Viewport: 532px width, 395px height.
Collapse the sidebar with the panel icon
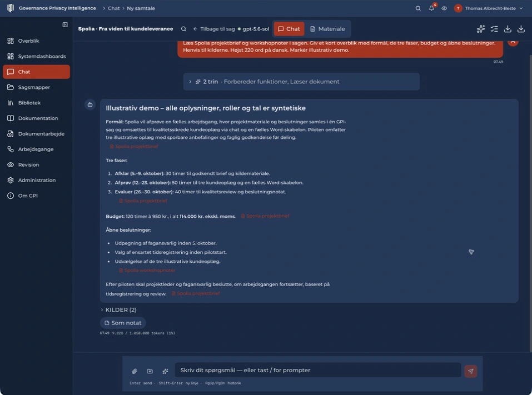tap(65, 25)
